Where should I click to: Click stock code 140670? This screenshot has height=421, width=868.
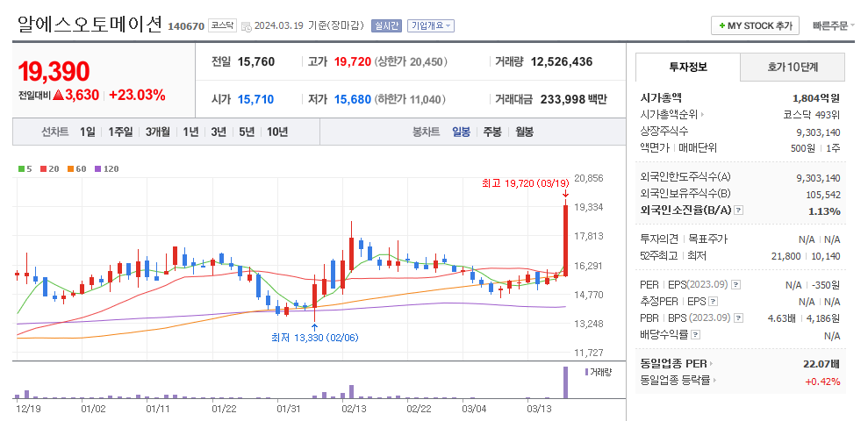[x=186, y=26]
